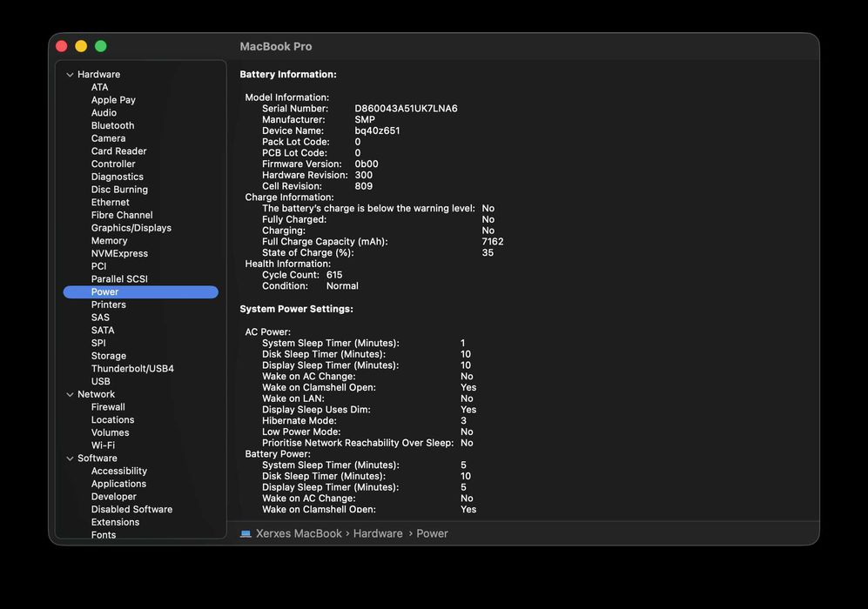Click the Network category label
Viewport: 868px width, 609px height.
(97, 394)
